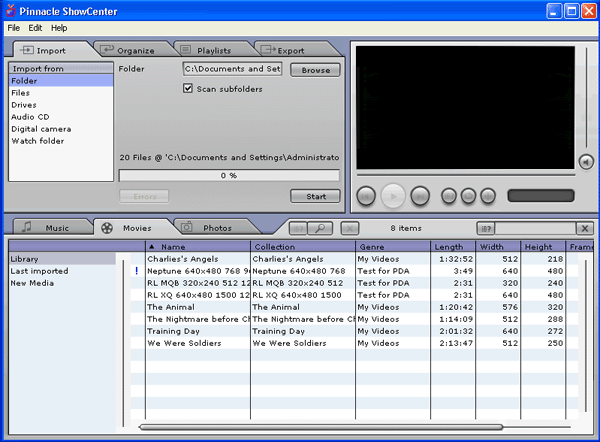Select New Media in the media tree
Screen dimensions: 600x442
(x=62, y=283)
